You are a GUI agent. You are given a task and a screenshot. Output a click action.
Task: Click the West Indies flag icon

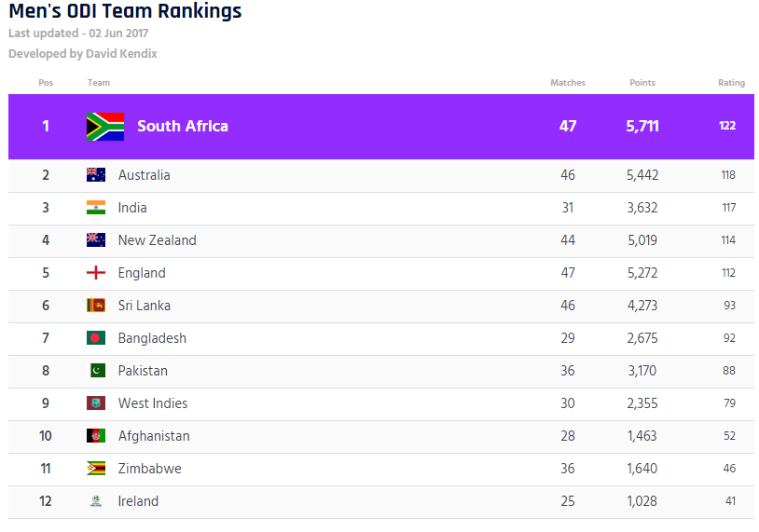96,403
